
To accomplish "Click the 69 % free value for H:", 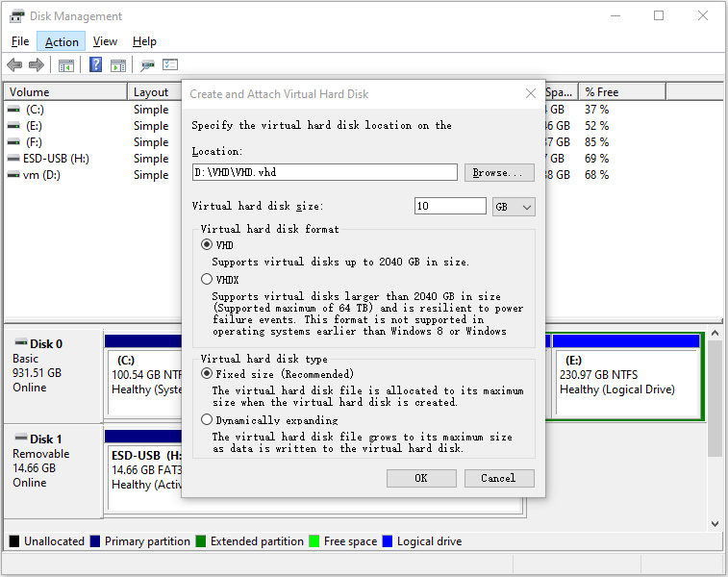I will pyautogui.click(x=596, y=159).
